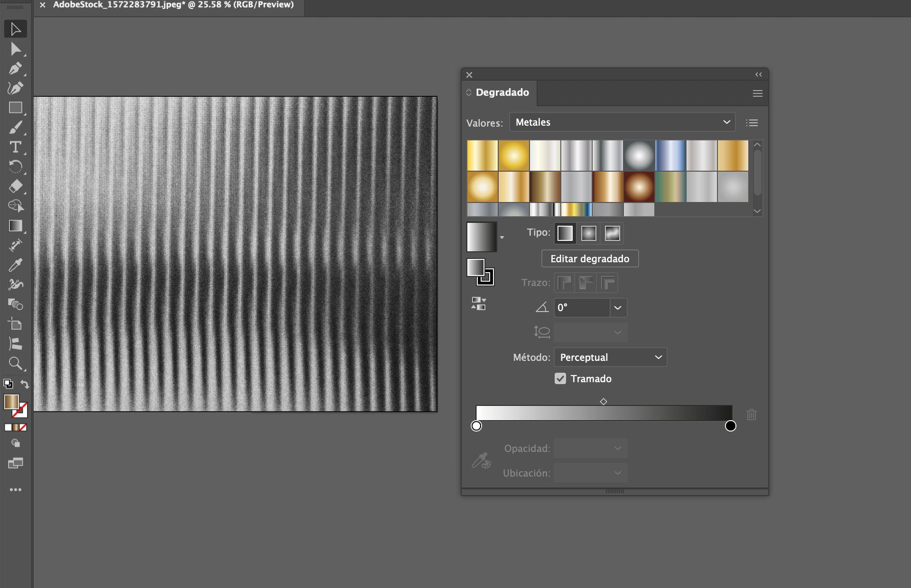The height and width of the screenshot is (588, 911).
Task: Activate the Type tool
Action: pos(16,147)
